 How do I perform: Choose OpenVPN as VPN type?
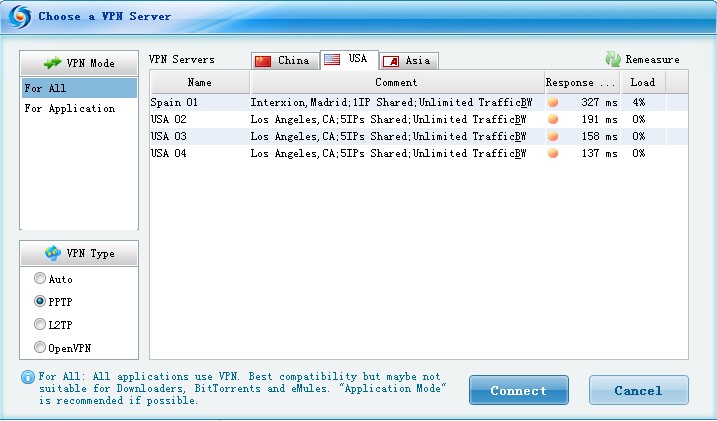40,347
